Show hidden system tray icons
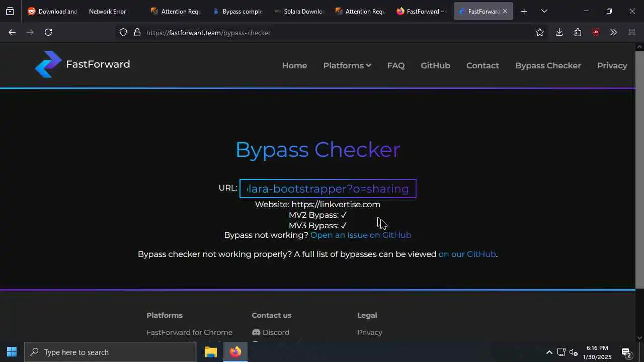Screen dimensions: 644x362 [x=549, y=352]
